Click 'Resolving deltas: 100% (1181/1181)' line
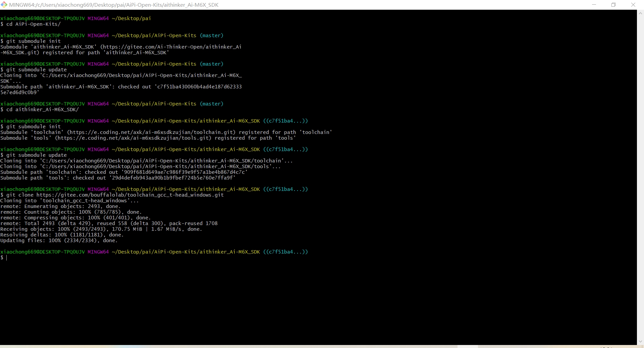644x348 pixels. (x=62, y=235)
